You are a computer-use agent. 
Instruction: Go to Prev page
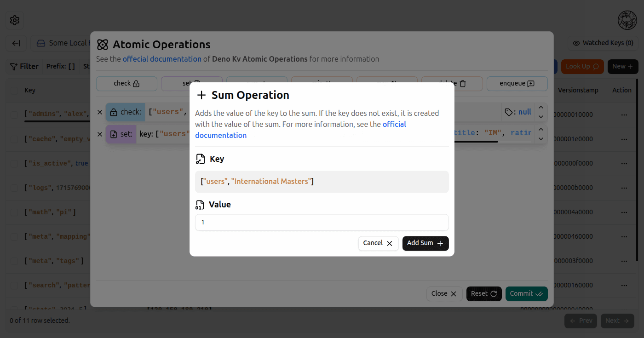581,321
